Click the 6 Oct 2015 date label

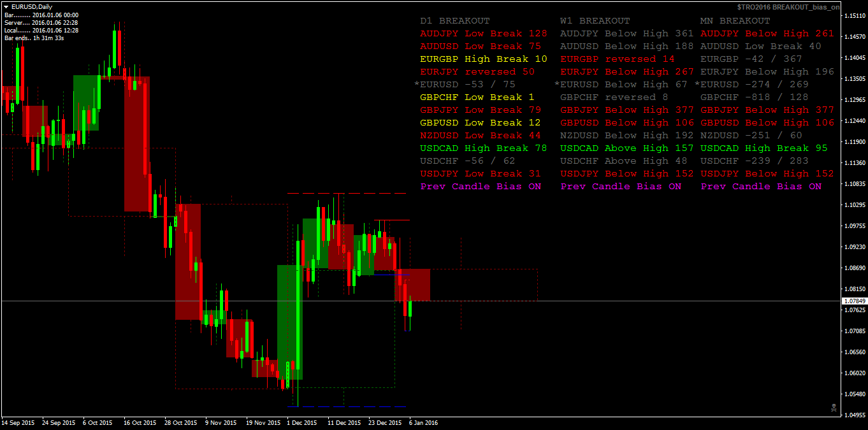[x=98, y=422]
